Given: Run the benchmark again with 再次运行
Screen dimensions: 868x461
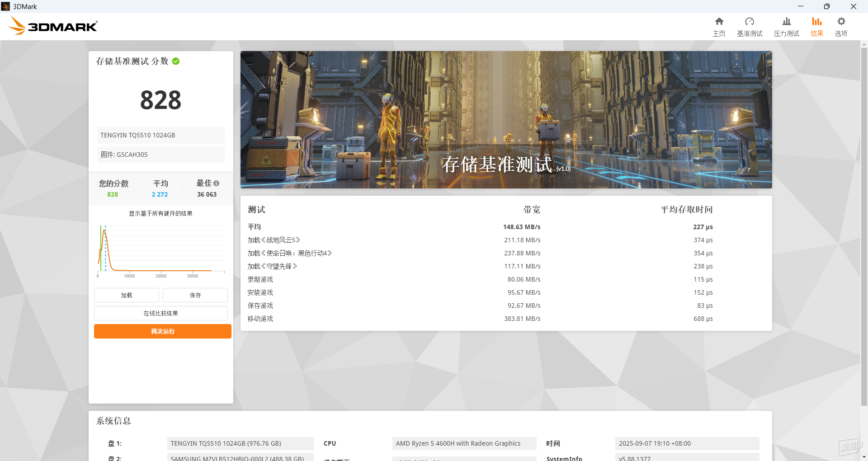Looking at the screenshot, I should click(x=162, y=331).
